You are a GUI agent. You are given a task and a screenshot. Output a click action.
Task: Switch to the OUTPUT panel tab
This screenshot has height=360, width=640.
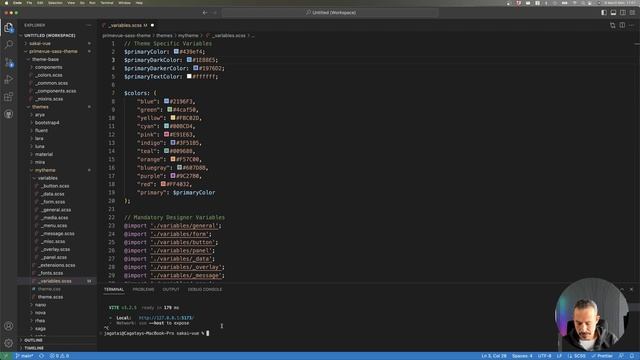point(171,289)
